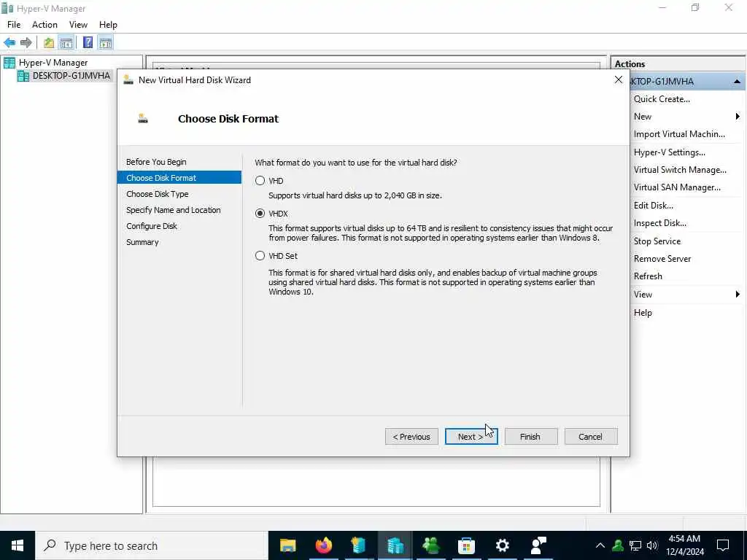Click the Windows Start button
The image size is (747, 560).
18,545
